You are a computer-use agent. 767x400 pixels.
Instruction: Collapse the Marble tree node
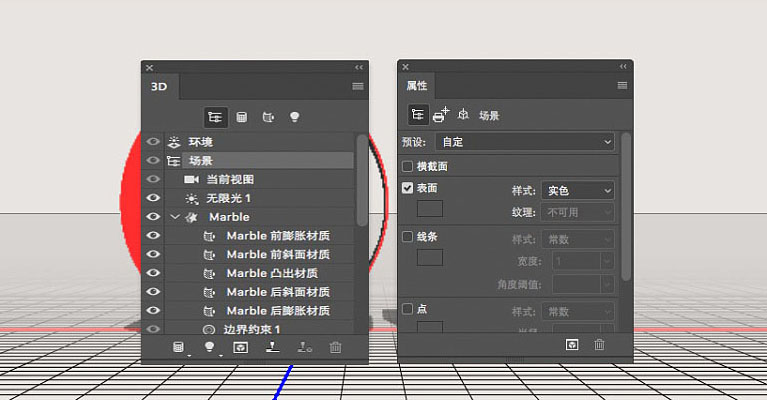[174, 217]
